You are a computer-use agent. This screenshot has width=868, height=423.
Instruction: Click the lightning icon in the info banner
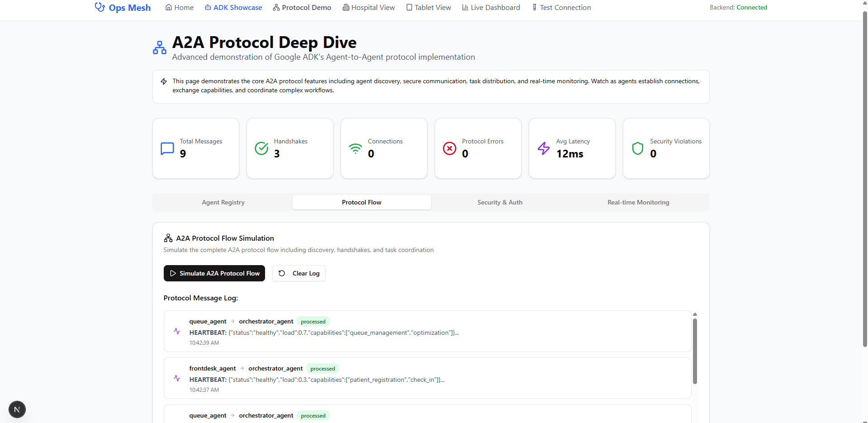click(x=164, y=81)
